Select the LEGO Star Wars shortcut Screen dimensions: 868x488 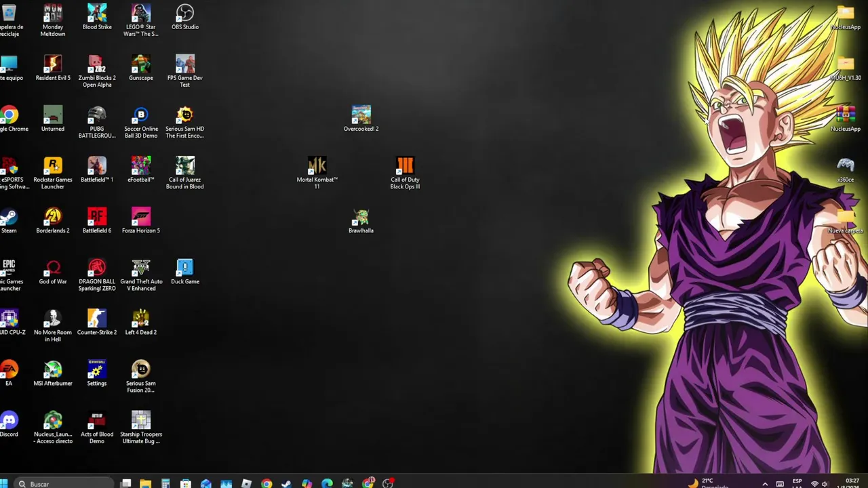click(141, 20)
